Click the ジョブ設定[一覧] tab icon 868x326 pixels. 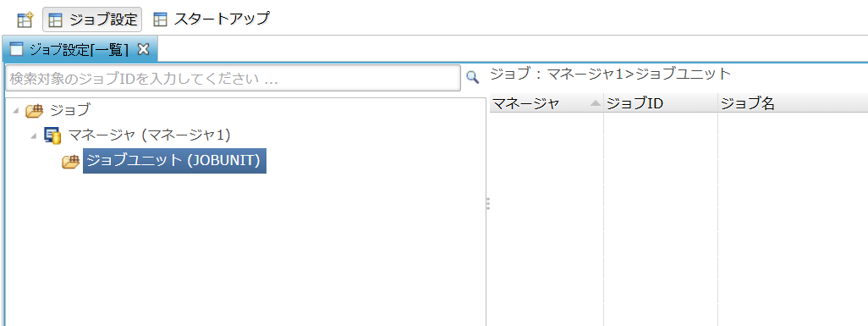tap(17, 49)
